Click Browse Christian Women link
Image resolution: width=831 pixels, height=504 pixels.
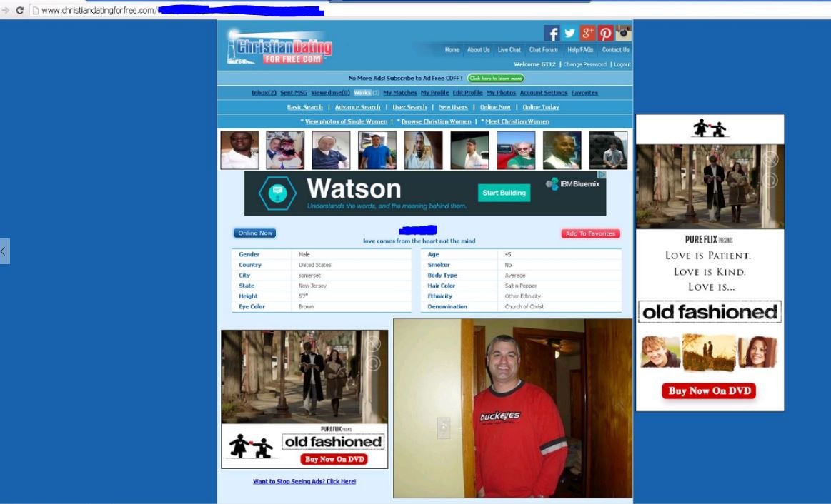436,121
